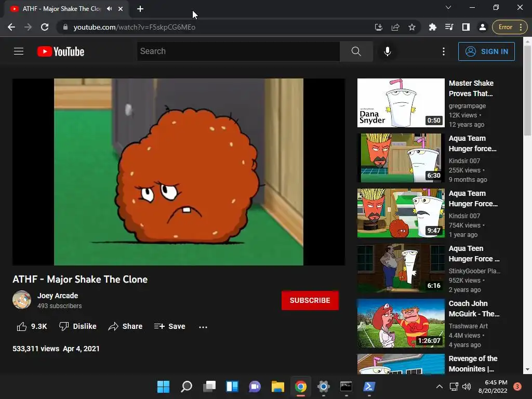Open Coach John McGuirk title link
Viewport: 532px width, 399px height.
(474, 309)
